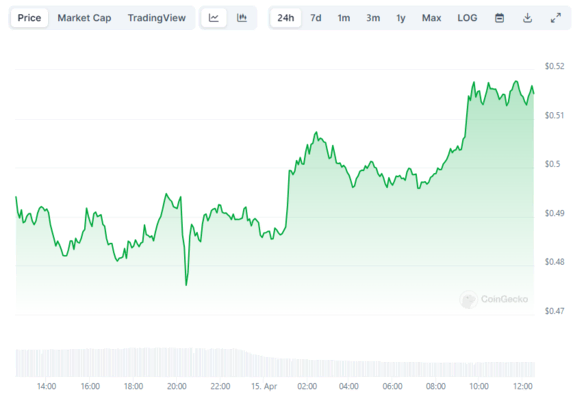This screenshot has width=573, height=394.
Task: Click the 15. Apr date axis label
Action: (264, 386)
